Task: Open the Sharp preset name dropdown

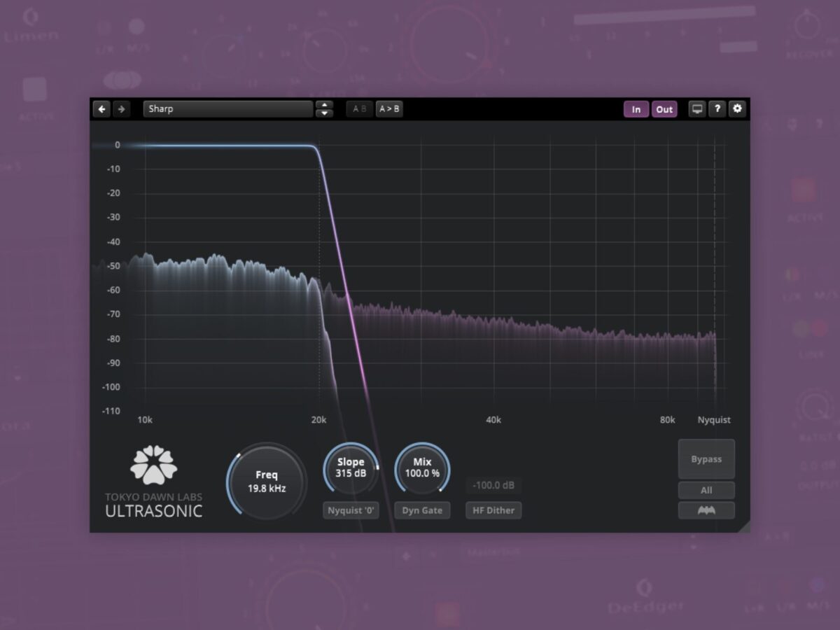Action: pos(227,109)
